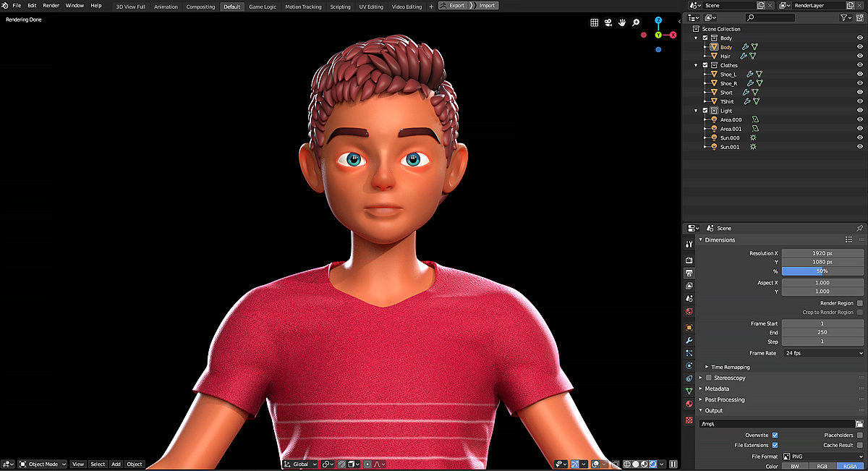Open the View Layer properties tab icon
This screenshot has height=471, width=868.
point(689,286)
